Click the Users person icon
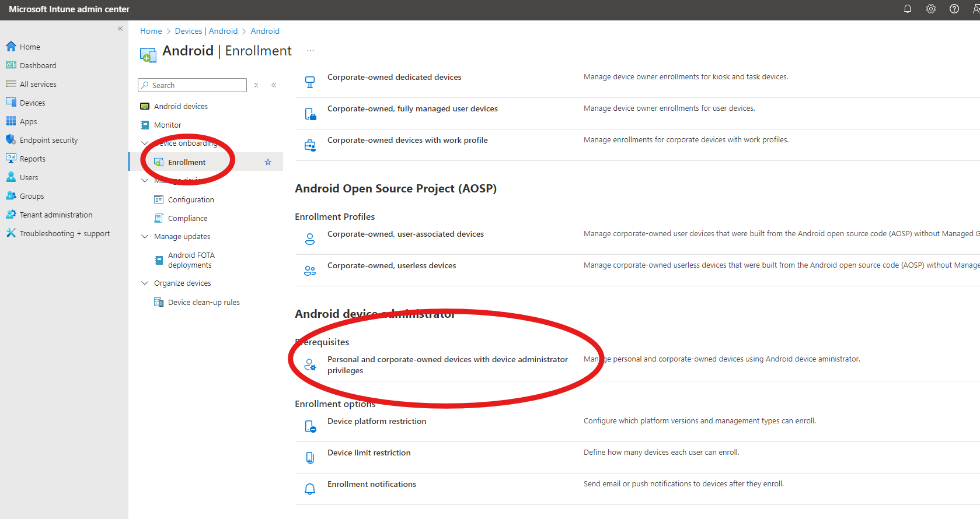This screenshot has width=980, height=519. [11, 177]
